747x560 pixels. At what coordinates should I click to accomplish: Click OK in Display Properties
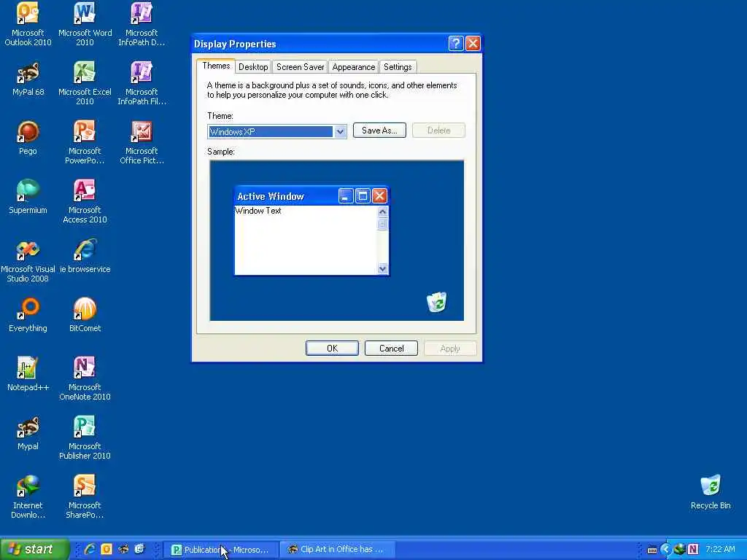332,348
